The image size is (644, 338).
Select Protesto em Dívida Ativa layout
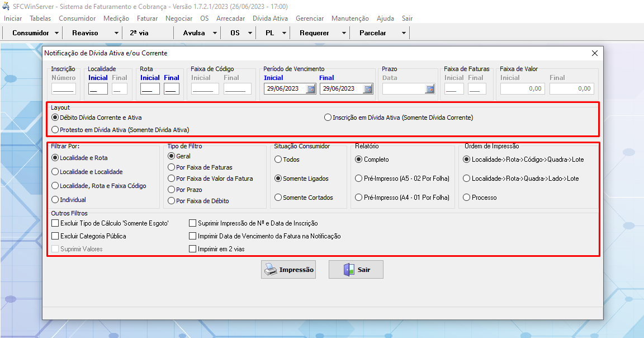click(55, 129)
